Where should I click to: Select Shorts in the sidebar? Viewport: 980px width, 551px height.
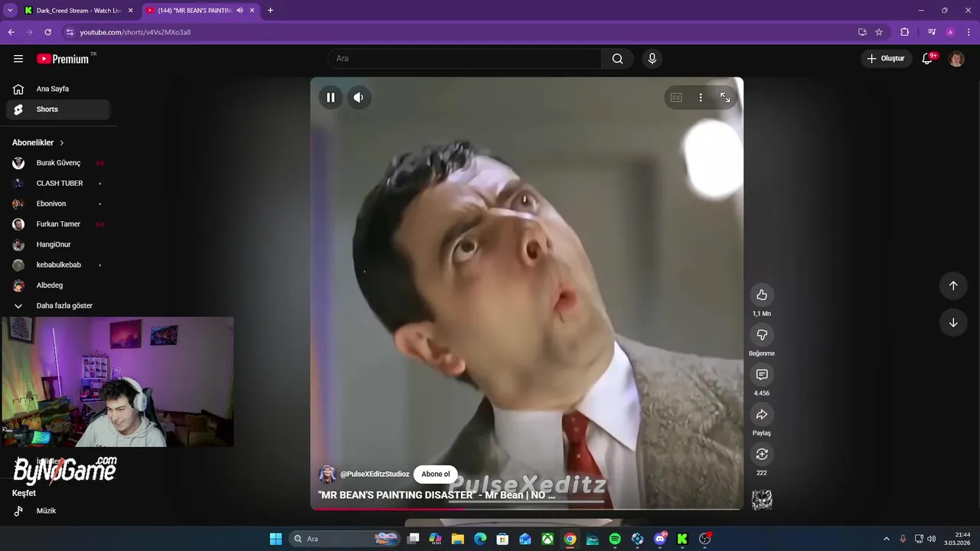(x=58, y=109)
